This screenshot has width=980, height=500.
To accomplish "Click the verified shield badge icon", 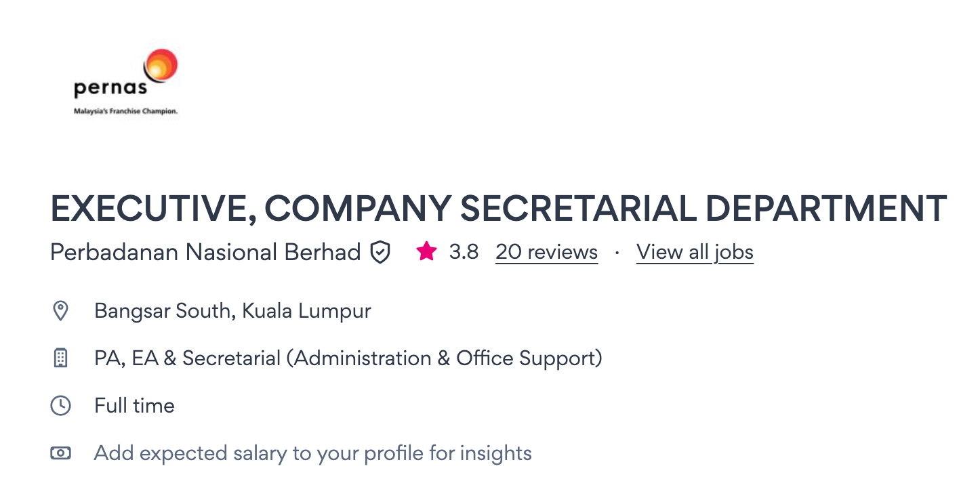I will (380, 253).
